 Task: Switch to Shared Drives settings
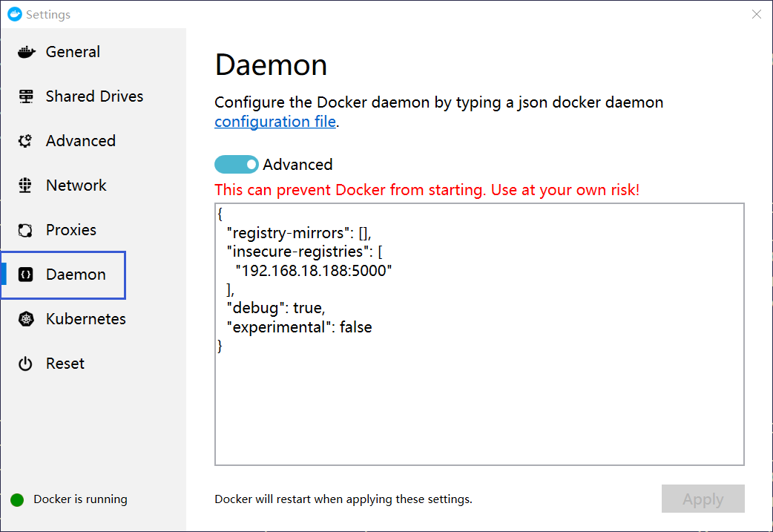(93, 96)
